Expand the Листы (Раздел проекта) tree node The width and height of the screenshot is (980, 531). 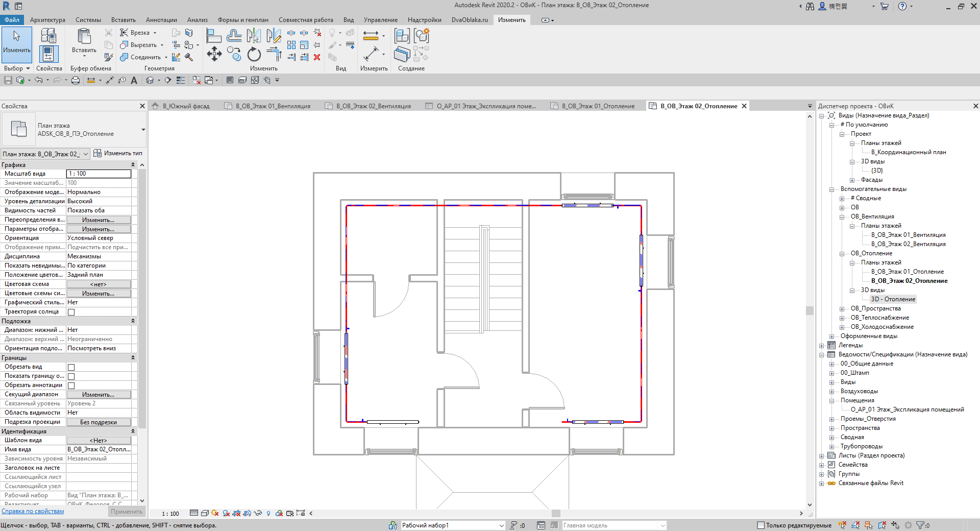tap(822, 456)
